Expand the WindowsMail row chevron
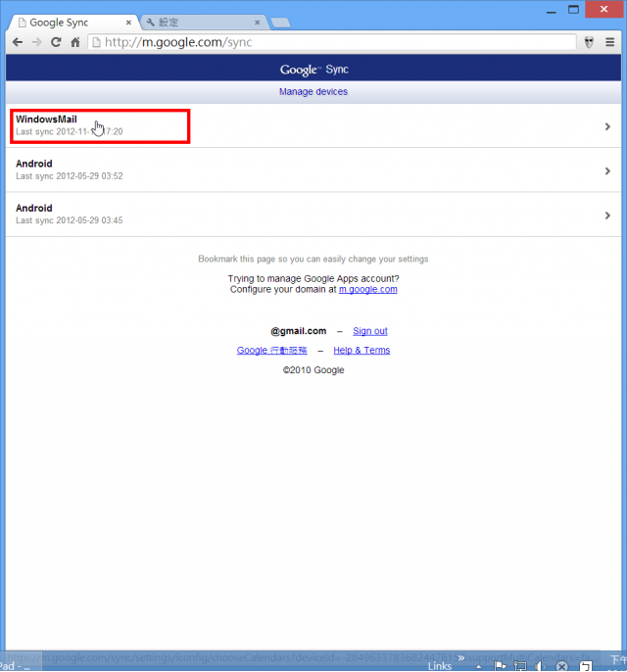 click(607, 126)
